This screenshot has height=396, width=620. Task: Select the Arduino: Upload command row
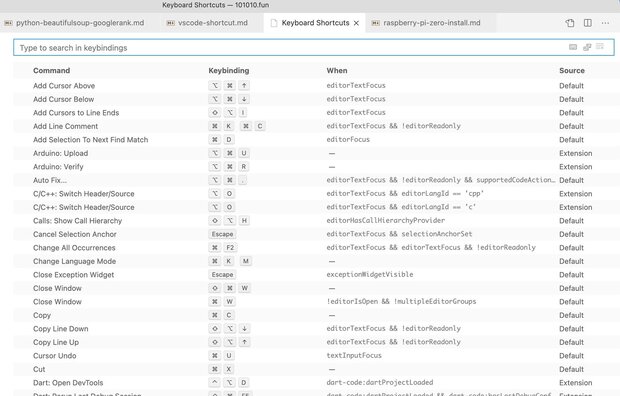pos(313,153)
